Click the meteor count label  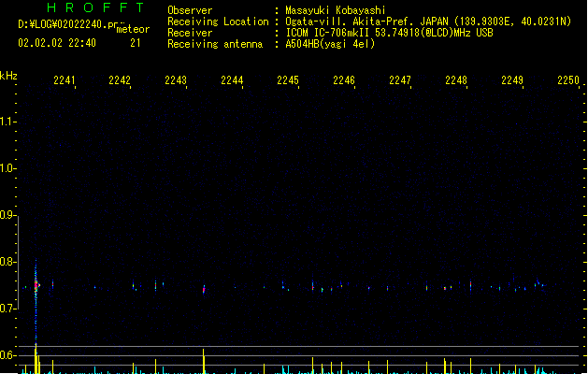click(133, 29)
